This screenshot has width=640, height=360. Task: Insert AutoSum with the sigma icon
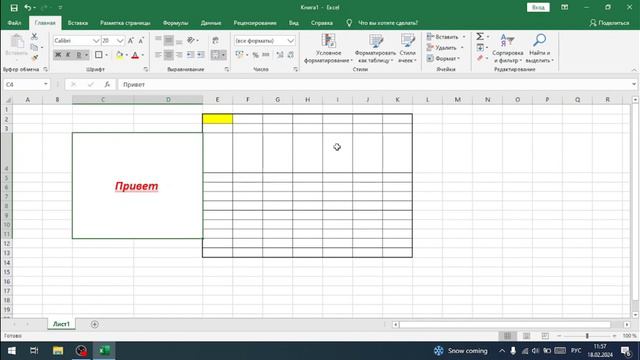click(480, 37)
